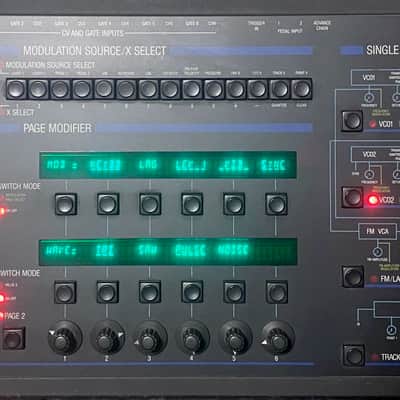Viewport: 400px width, 400px height.
Task: Choose NOISE wave with its button below
Action: tap(234, 292)
